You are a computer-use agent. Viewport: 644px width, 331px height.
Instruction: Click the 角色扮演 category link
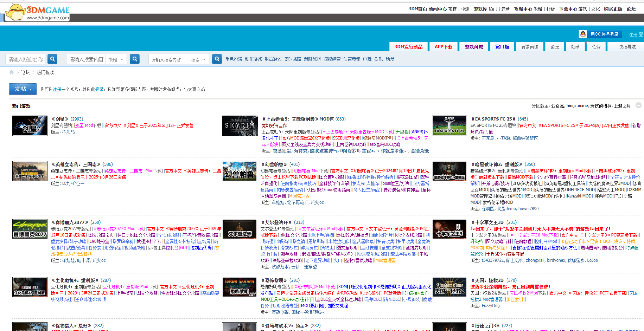coord(234,59)
